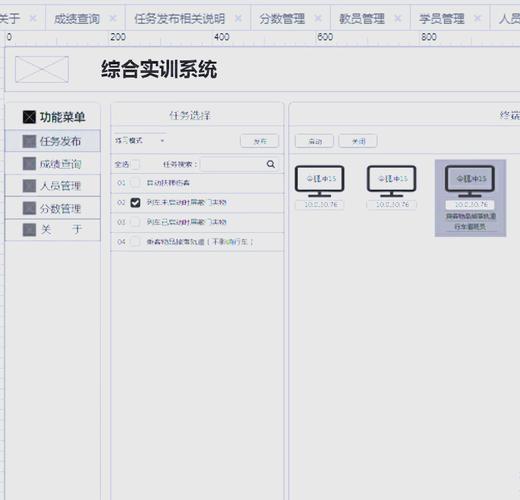
Task: Click the IP label under the leftmost monitor
Action: (320, 204)
